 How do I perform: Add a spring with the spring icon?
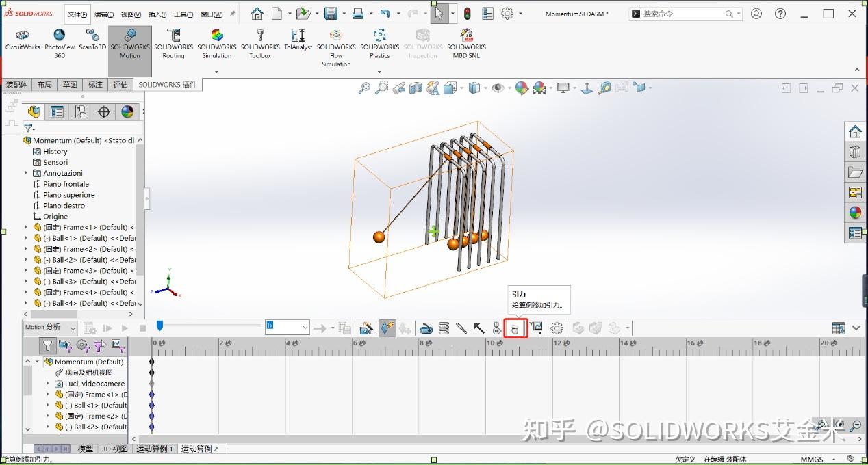tap(444, 328)
